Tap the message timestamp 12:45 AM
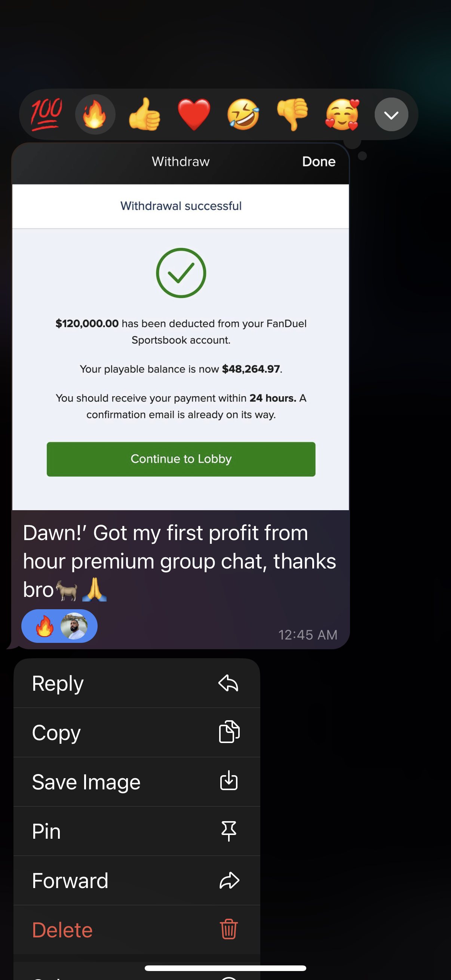Screen dimensions: 451x980 [x=307, y=635]
